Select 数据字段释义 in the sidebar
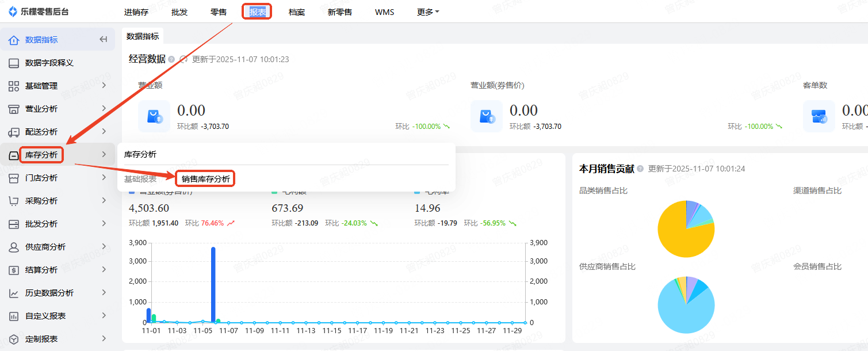Viewport: 868px width, 351px height. point(49,63)
